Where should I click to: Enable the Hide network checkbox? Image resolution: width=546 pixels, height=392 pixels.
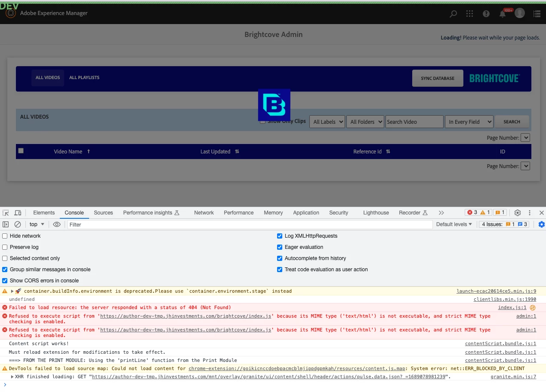[5, 236]
